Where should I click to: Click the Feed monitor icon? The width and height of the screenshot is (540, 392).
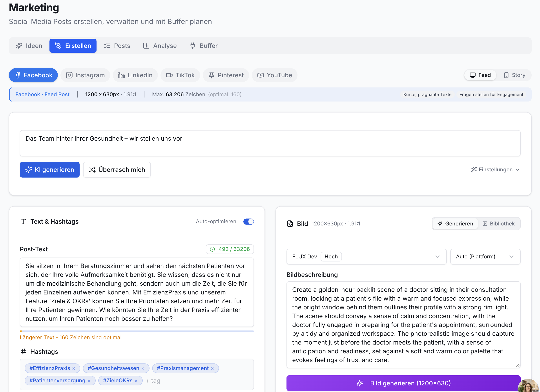pyautogui.click(x=473, y=75)
